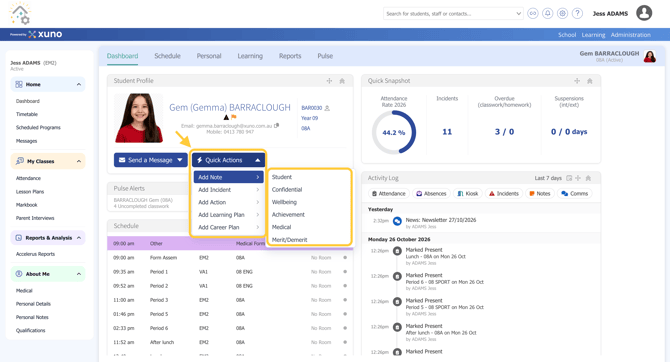The image size is (670, 362).
Task: Collapse the Home sidebar section
Action: click(x=79, y=85)
